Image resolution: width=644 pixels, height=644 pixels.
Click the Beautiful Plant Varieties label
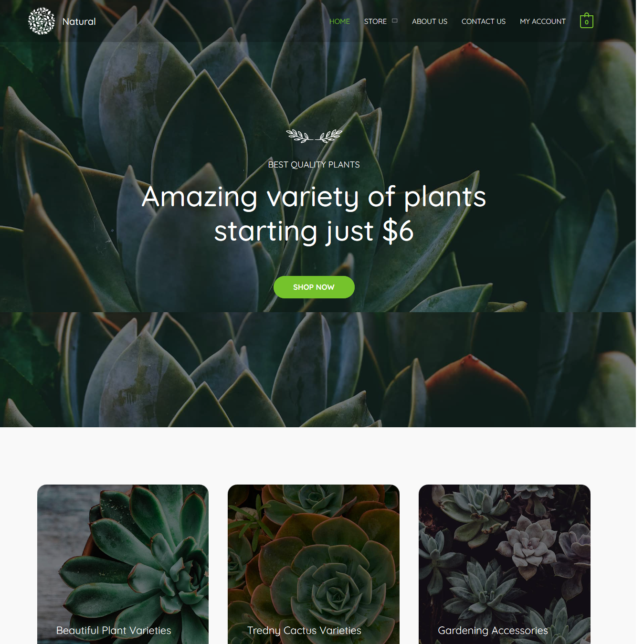click(x=114, y=631)
